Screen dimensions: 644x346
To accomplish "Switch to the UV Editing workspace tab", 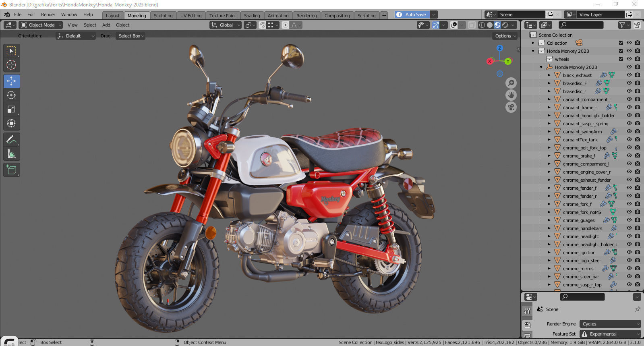I will coord(191,15).
